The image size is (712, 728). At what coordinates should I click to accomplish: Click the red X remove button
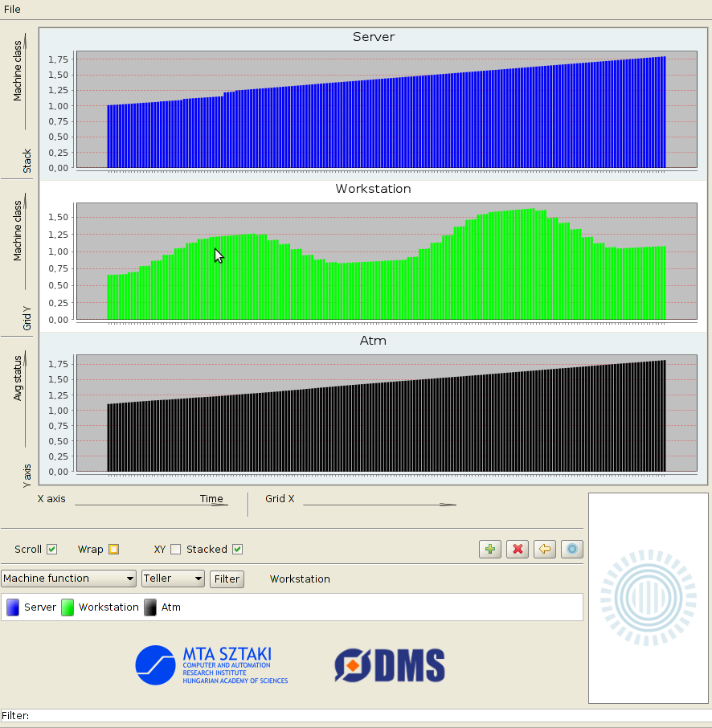click(x=518, y=550)
